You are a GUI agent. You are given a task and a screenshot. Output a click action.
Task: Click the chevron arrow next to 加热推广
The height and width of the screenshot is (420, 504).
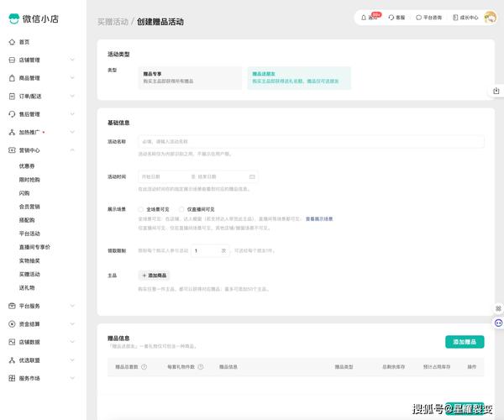coord(72,132)
